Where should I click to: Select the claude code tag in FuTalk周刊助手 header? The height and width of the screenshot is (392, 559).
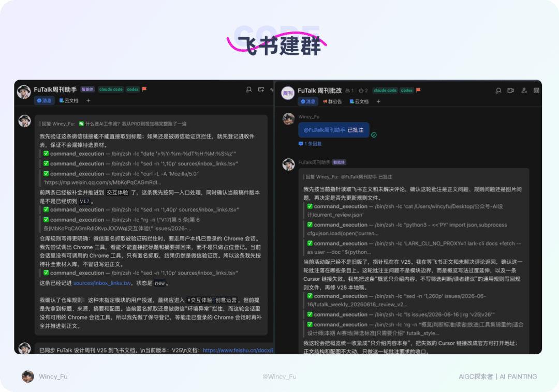tap(111, 89)
